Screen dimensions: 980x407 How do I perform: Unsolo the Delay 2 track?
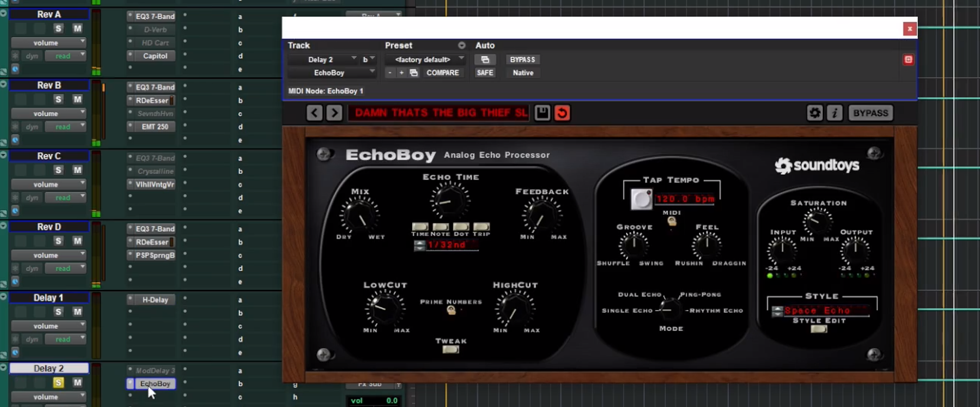pos(58,383)
